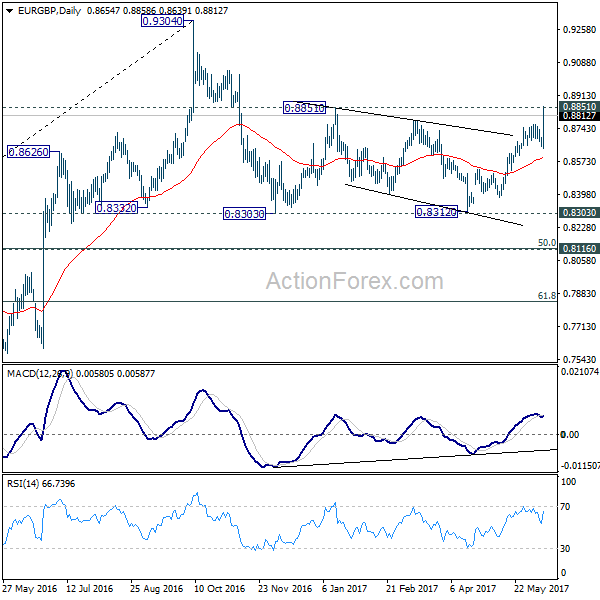
Task: Click the 23 Nov 2016 date on time axis
Action: 285,588
